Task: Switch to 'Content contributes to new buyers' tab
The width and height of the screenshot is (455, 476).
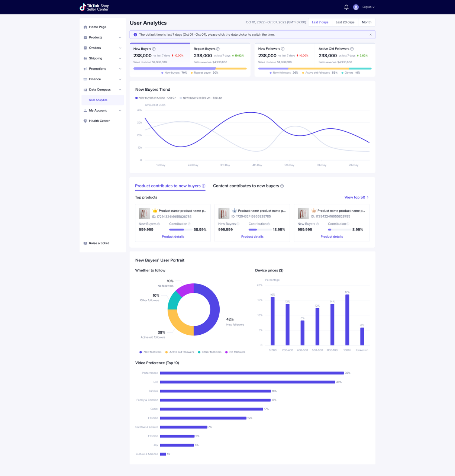Action: pos(246,186)
